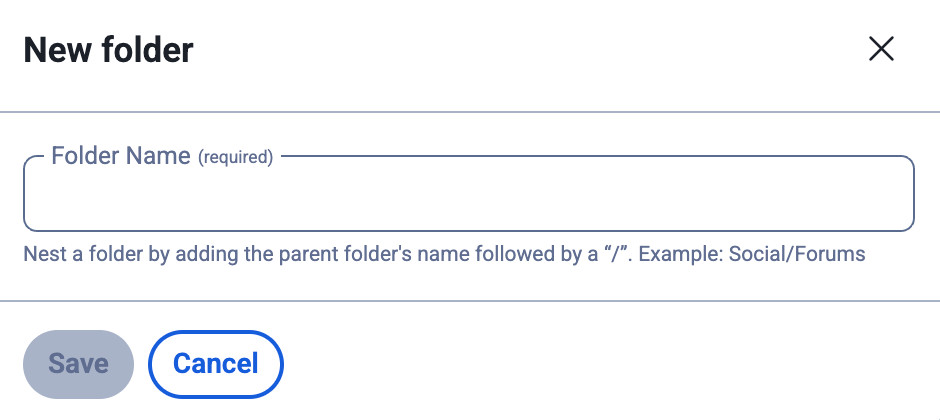Hit the close icon beside New folder
940x420 pixels.
tap(880, 49)
